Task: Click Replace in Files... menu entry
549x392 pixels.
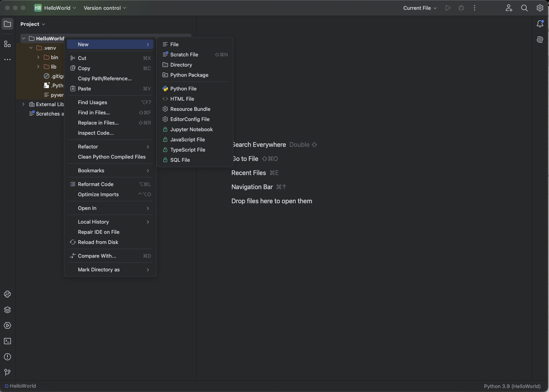Action: click(x=110, y=123)
